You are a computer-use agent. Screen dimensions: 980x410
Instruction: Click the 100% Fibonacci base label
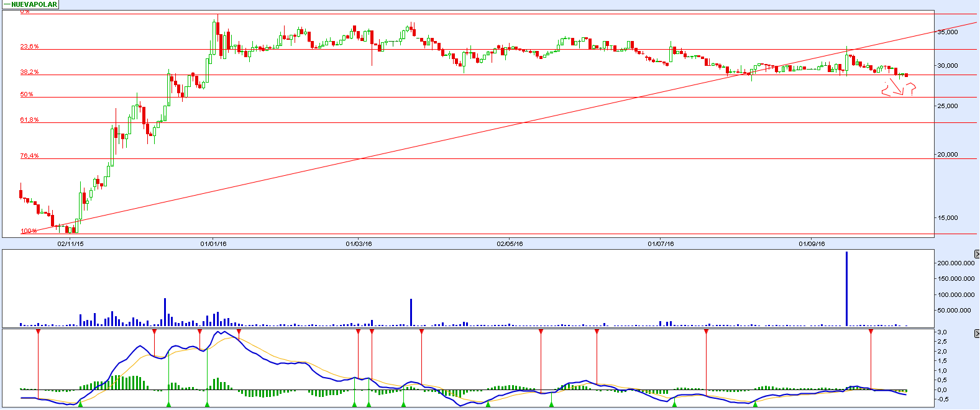[29, 231]
